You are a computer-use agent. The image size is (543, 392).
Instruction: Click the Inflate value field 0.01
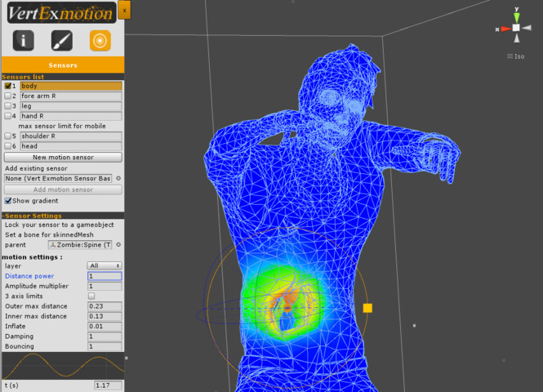(105, 326)
